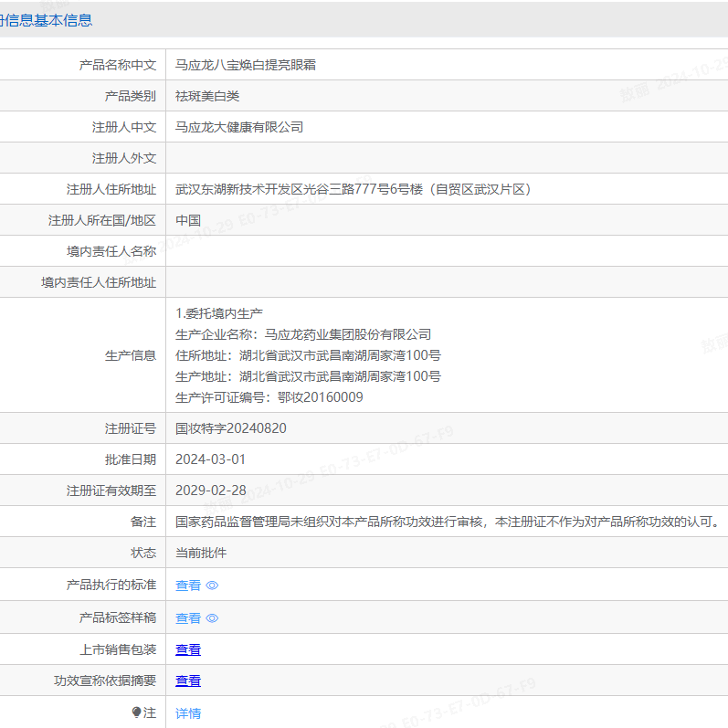Click lightbulb icon beside 注 label
The height and width of the screenshot is (728, 728).
(136, 712)
